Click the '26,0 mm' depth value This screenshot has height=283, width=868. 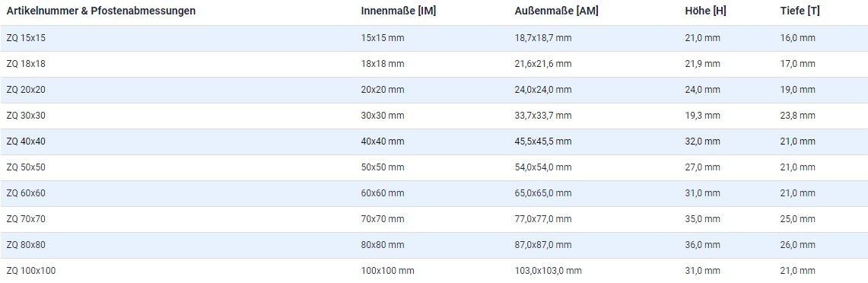click(798, 245)
